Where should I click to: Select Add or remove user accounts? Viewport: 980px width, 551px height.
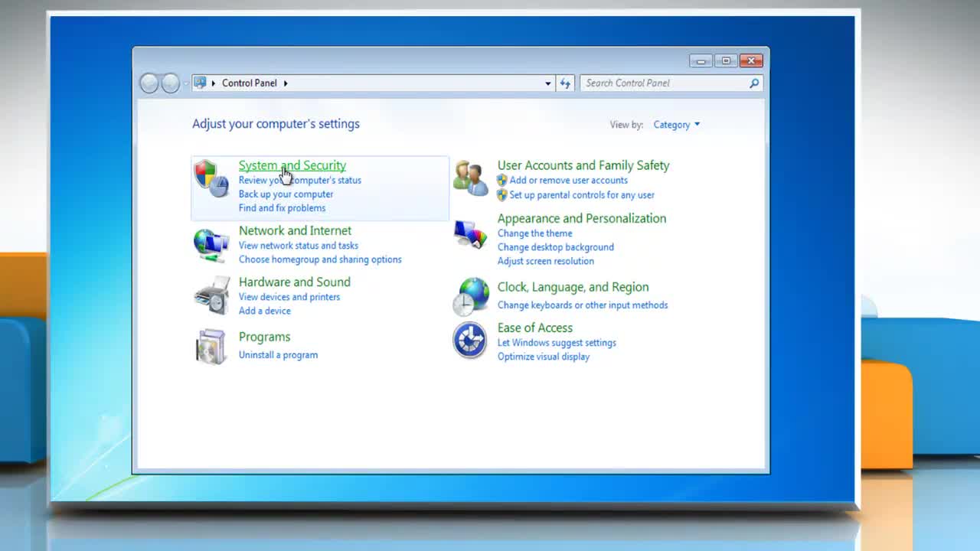569,181
